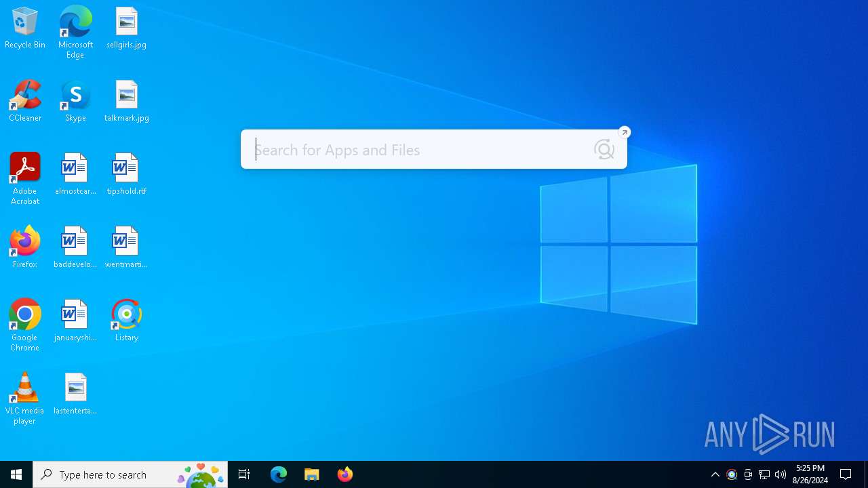Image resolution: width=868 pixels, height=488 pixels.
Task: Select the almostcar... Word document icon
Action: coord(75,175)
